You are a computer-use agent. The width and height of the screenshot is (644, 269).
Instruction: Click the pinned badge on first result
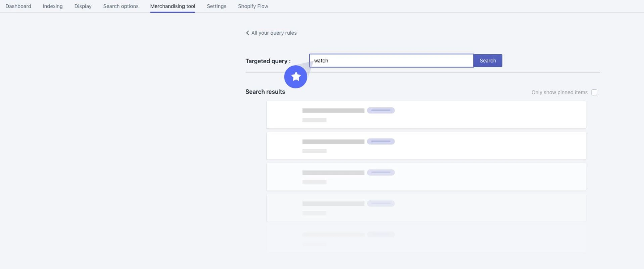click(x=381, y=110)
